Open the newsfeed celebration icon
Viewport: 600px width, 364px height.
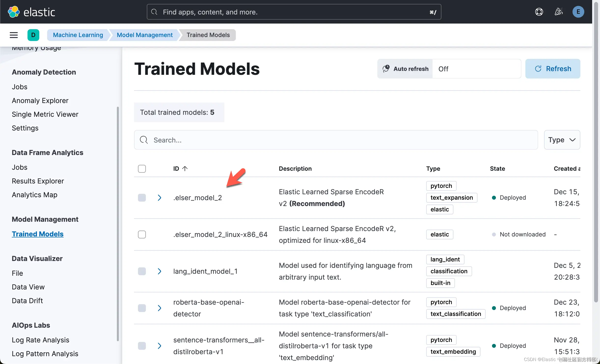[559, 12]
